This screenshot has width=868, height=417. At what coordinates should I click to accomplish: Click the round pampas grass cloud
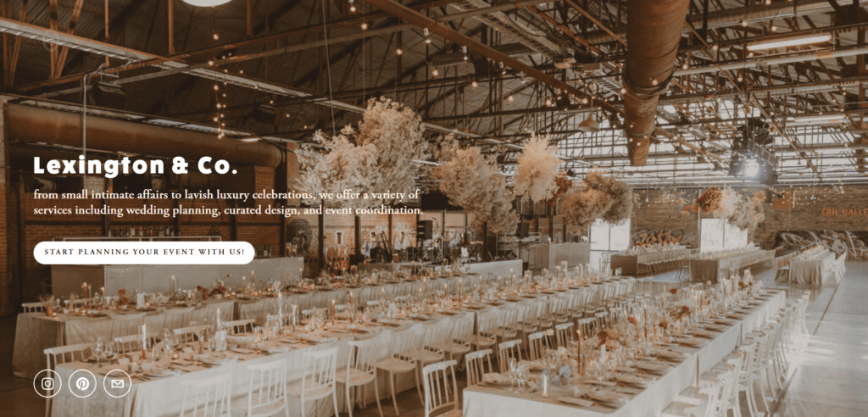537,168
